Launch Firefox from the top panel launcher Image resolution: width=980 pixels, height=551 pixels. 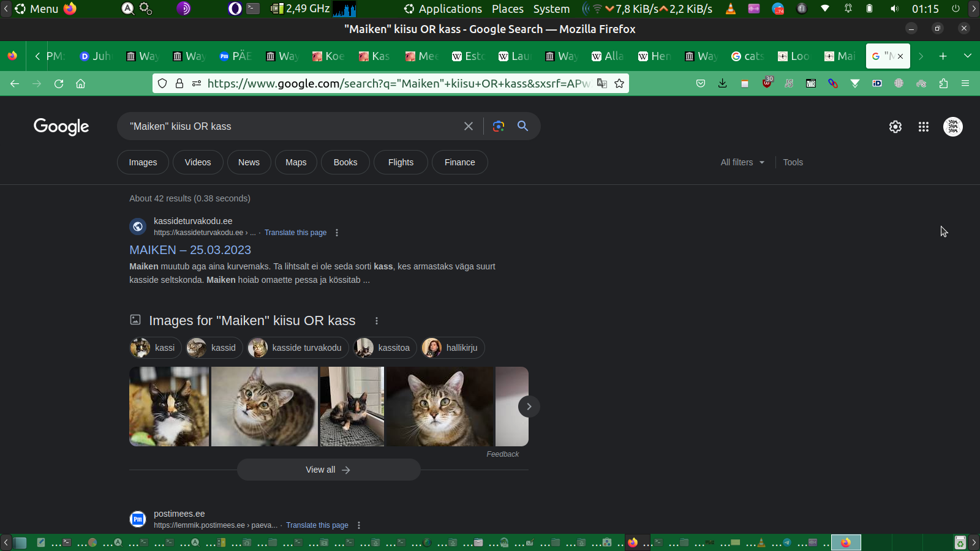tap(70, 9)
